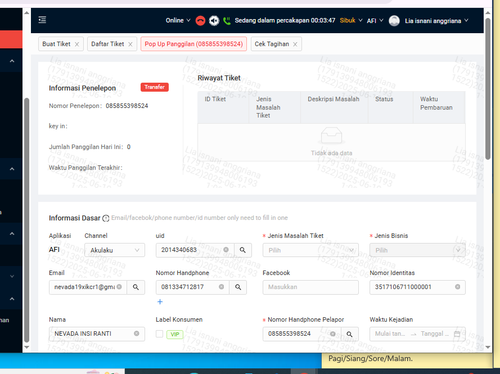Close the Cek Tagihan tab
Viewport: 500px width, 374px height.
point(295,44)
